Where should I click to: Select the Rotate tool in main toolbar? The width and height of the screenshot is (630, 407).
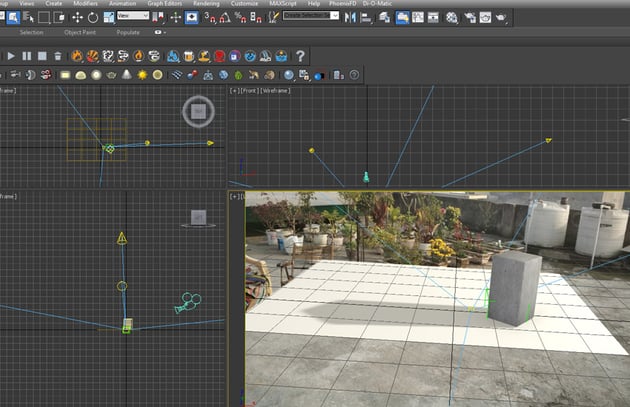point(93,17)
